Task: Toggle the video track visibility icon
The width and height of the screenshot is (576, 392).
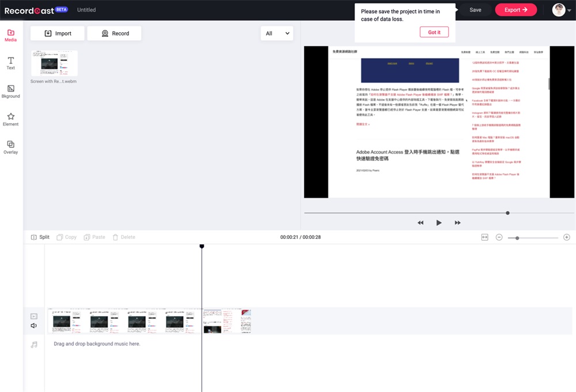Action: tap(34, 316)
